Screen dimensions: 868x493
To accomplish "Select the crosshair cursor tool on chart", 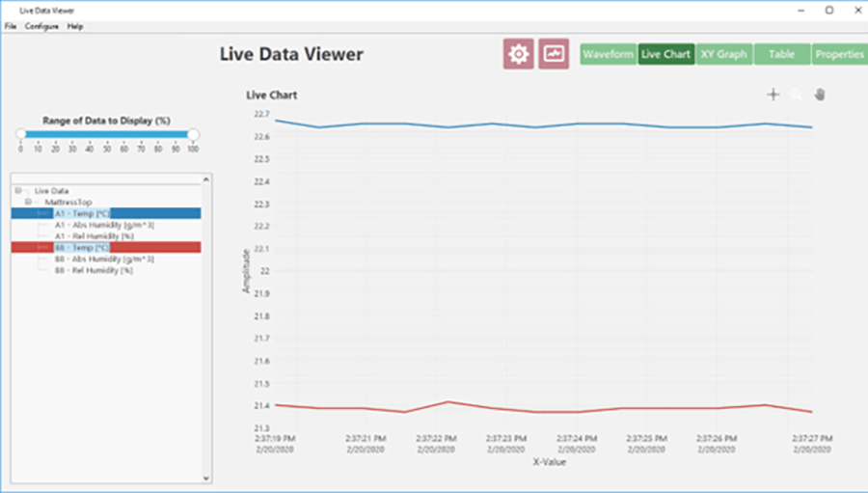I will pos(773,95).
